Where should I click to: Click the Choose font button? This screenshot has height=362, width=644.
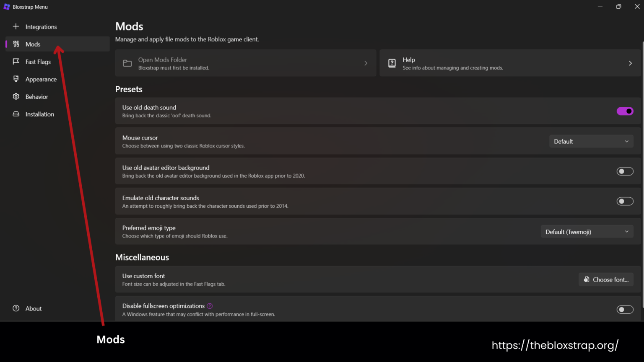click(x=606, y=279)
